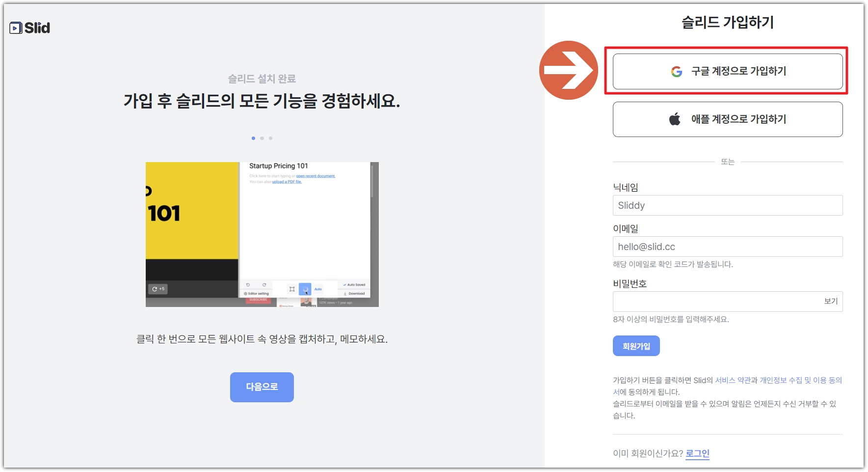
Task: Enable Auto capture mode in the preview
Action: [318, 289]
